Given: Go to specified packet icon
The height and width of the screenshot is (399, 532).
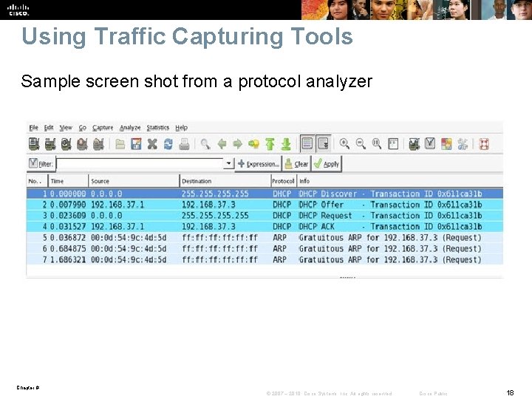Looking at the screenshot, I should tap(253, 144).
